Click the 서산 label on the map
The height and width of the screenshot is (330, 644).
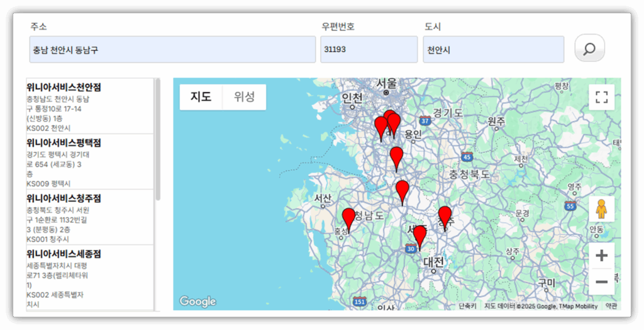coord(323,198)
